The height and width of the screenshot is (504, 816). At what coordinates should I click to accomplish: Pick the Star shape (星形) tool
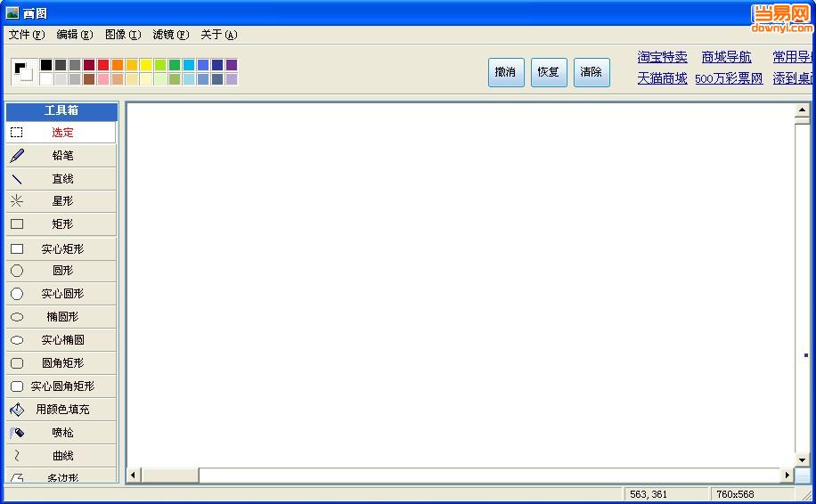click(61, 201)
